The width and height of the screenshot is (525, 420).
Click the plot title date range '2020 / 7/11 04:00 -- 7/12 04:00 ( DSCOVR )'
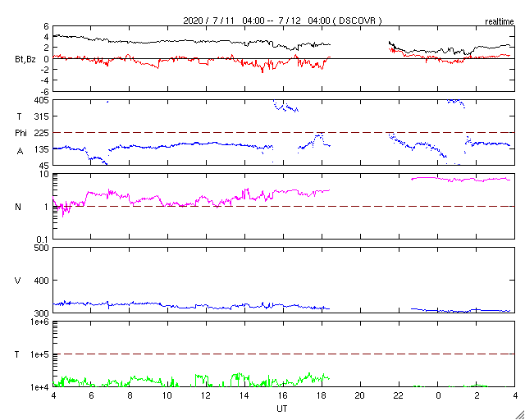click(x=282, y=21)
